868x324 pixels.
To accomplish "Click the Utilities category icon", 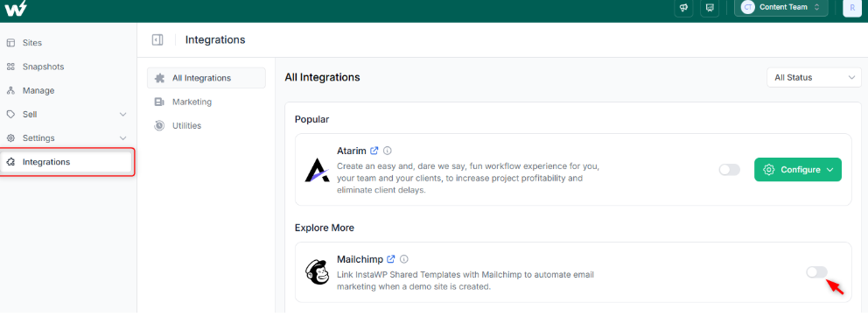I will 159,126.
